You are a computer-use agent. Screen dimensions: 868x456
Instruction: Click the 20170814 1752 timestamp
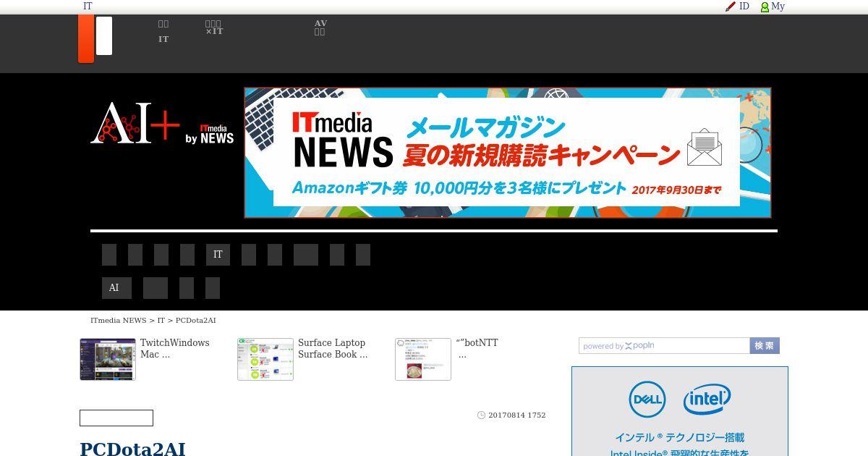pyautogui.click(x=517, y=415)
